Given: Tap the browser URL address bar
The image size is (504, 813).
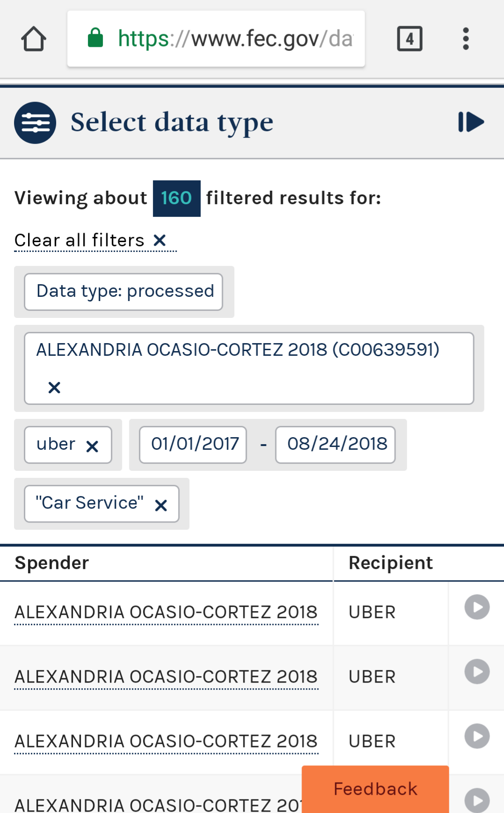Looking at the screenshot, I should pos(216,39).
